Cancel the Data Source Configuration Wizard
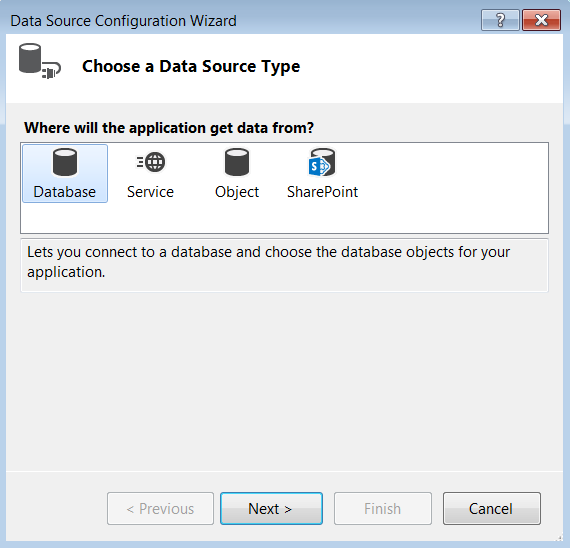 (x=492, y=508)
